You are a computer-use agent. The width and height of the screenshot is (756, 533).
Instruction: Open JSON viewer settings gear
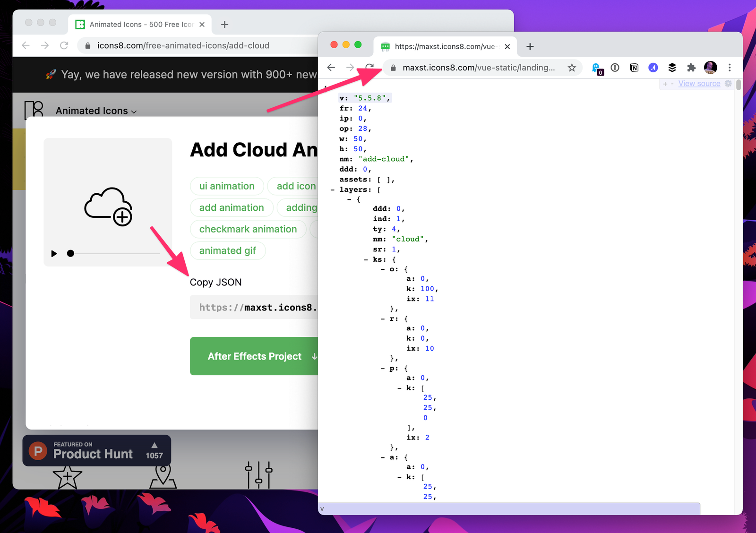click(x=728, y=84)
